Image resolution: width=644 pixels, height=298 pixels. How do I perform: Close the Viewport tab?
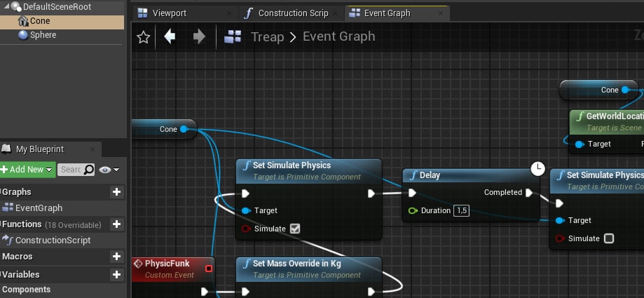(x=229, y=14)
